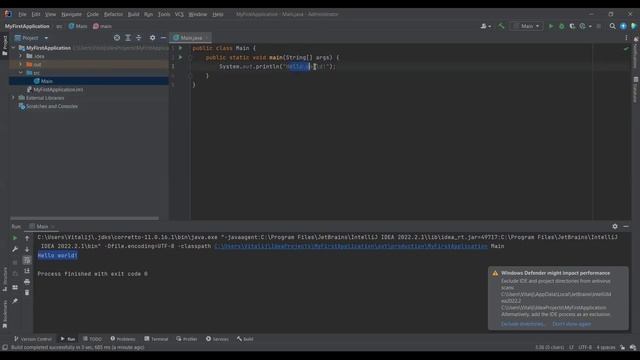This screenshot has width=640, height=360.
Task: Change 4 spaces indent setting
Action: click(606, 347)
